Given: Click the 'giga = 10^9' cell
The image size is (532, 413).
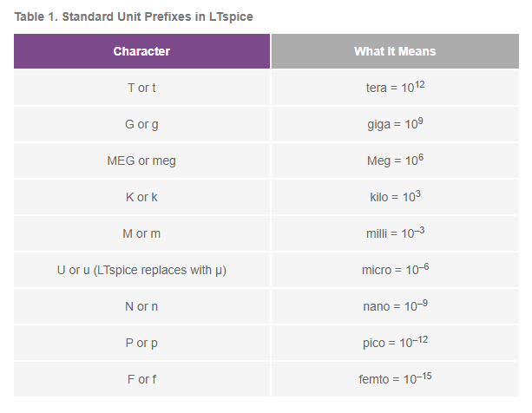Looking at the screenshot, I should [x=395, y=124].
